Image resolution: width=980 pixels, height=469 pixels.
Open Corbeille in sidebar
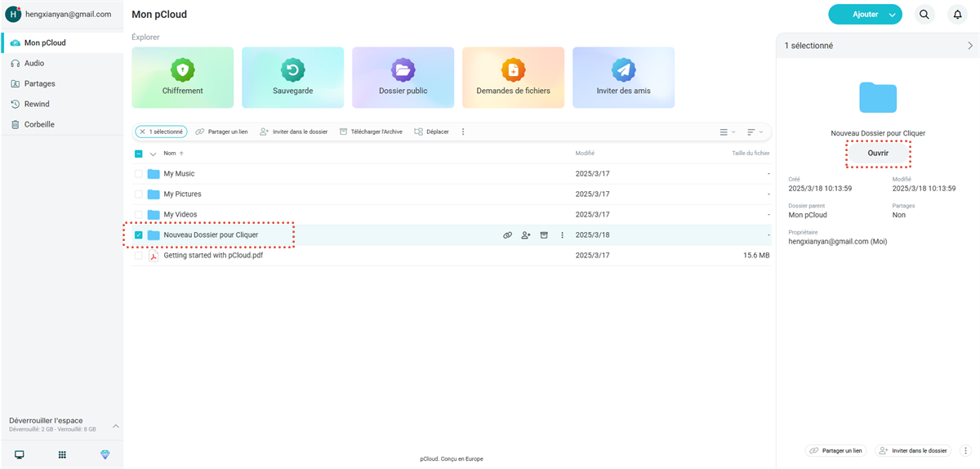[62, 124]
